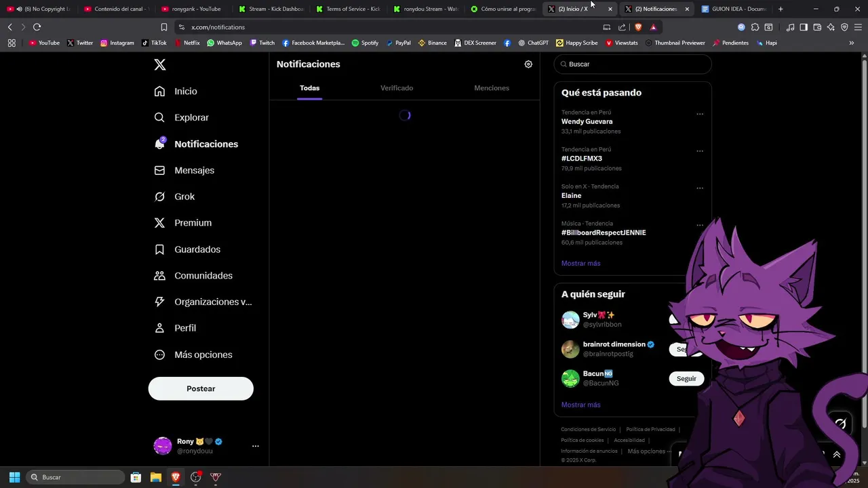Viewport: 868px width, 488px height.
Task: Open Grok in the sidebar
Action: [x=175, y=197]
